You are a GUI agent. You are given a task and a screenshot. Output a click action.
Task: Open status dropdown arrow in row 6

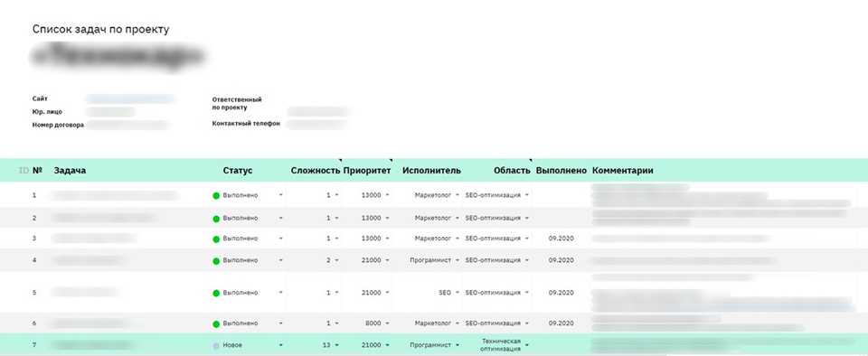point(280,323)
